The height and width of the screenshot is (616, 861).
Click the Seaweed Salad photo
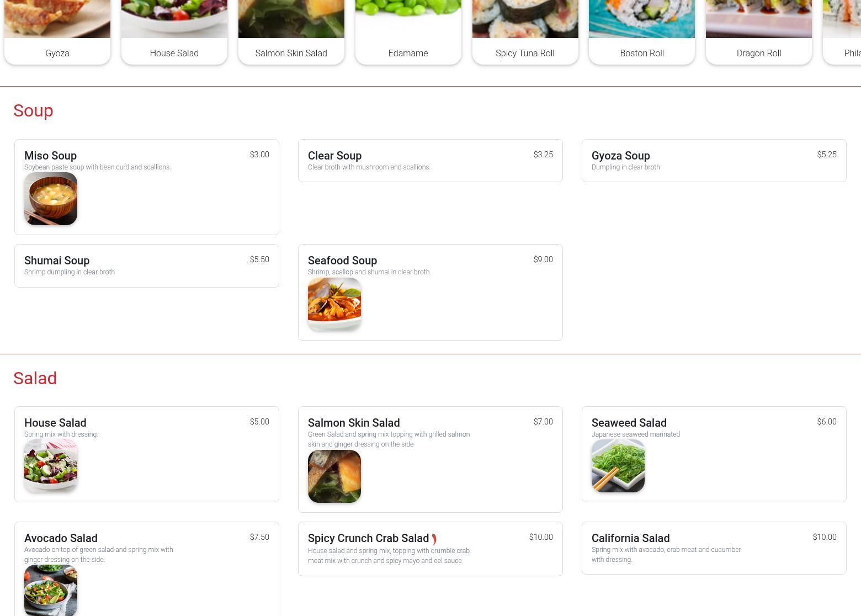click(618, 466)
